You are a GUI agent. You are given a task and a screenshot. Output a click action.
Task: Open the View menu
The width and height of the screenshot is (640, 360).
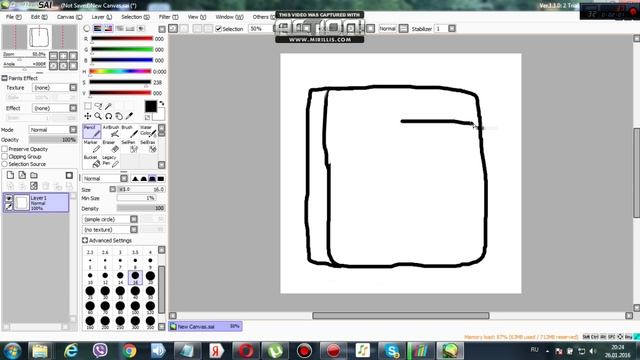(197, 17)
